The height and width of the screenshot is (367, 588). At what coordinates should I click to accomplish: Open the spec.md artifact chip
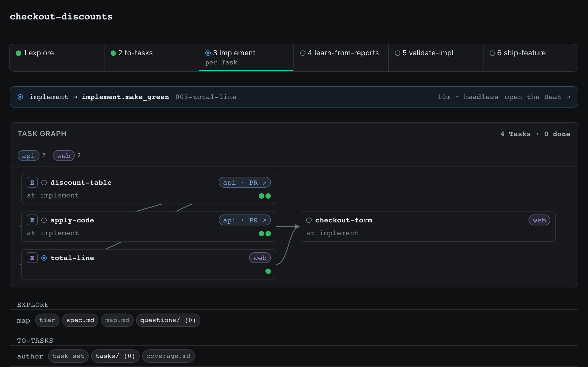pos(80,320)
